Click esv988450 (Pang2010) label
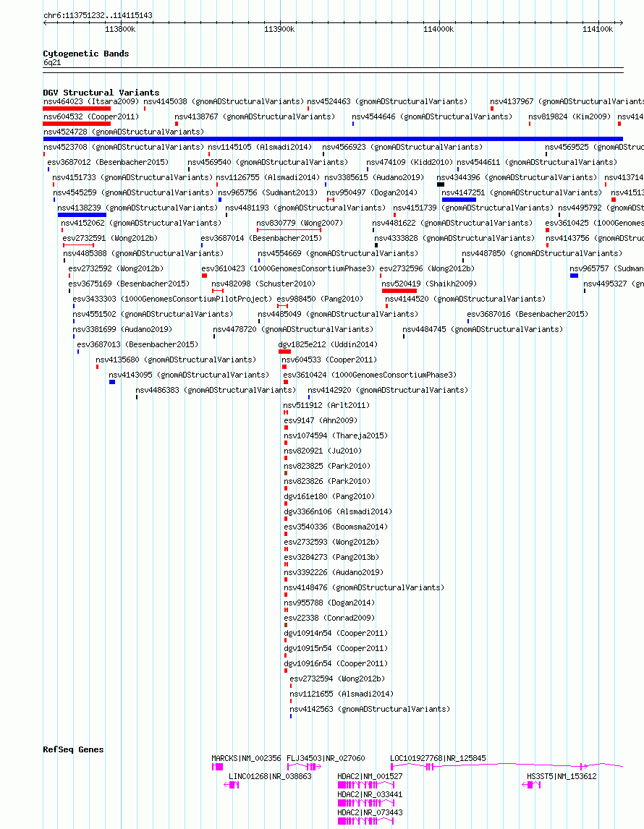The height and width of the screenshot is (829, 644). pos(321,299)
